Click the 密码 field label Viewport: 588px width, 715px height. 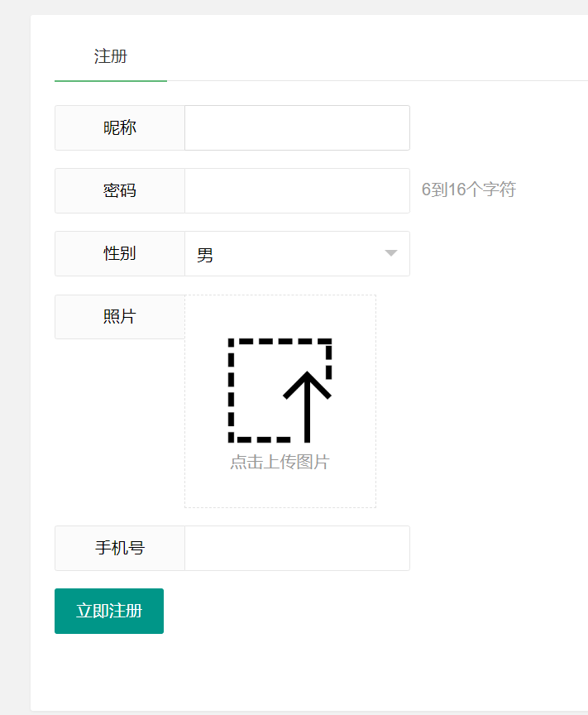tap(120, 191)
